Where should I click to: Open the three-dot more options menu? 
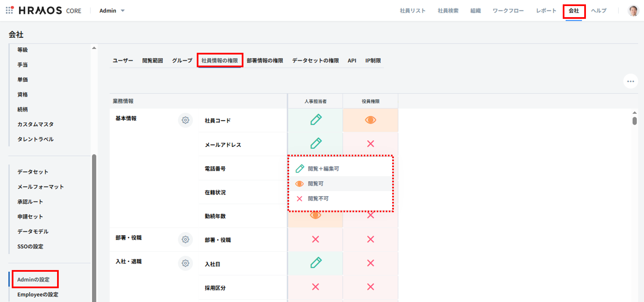click(x=630, y=81)
